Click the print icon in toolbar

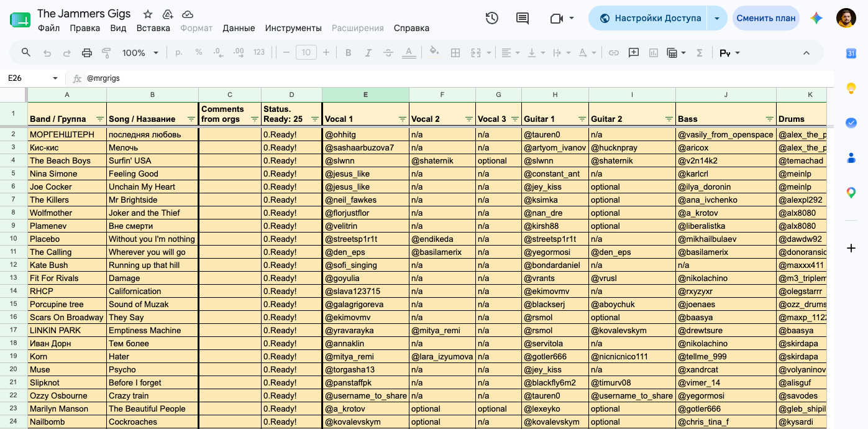pos(87,53)
